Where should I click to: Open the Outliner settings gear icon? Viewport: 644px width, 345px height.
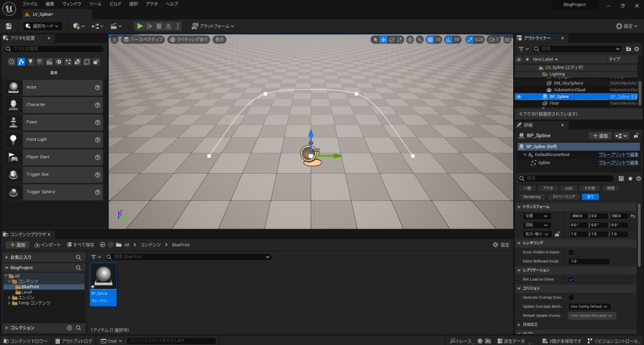click(637, 48)
